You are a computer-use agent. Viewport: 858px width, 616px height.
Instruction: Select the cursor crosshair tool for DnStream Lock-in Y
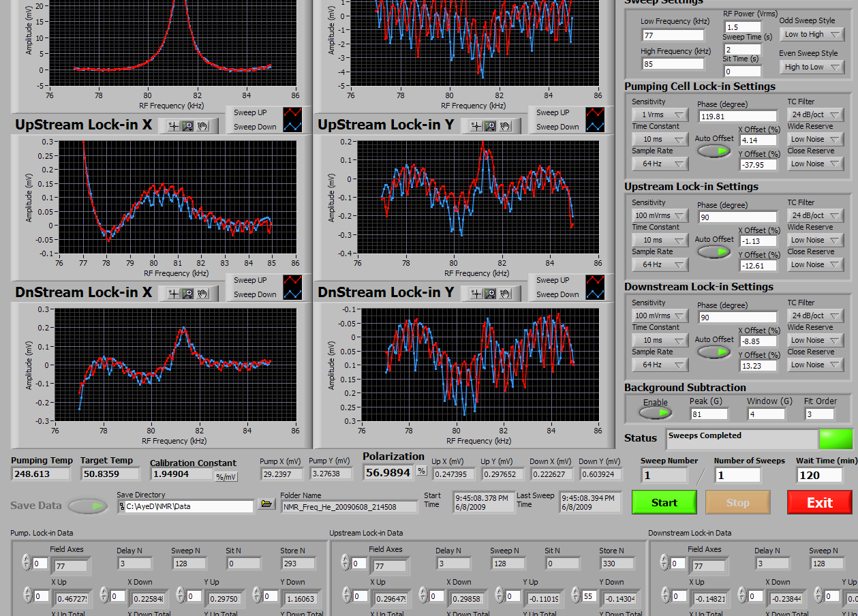(476, 293)
